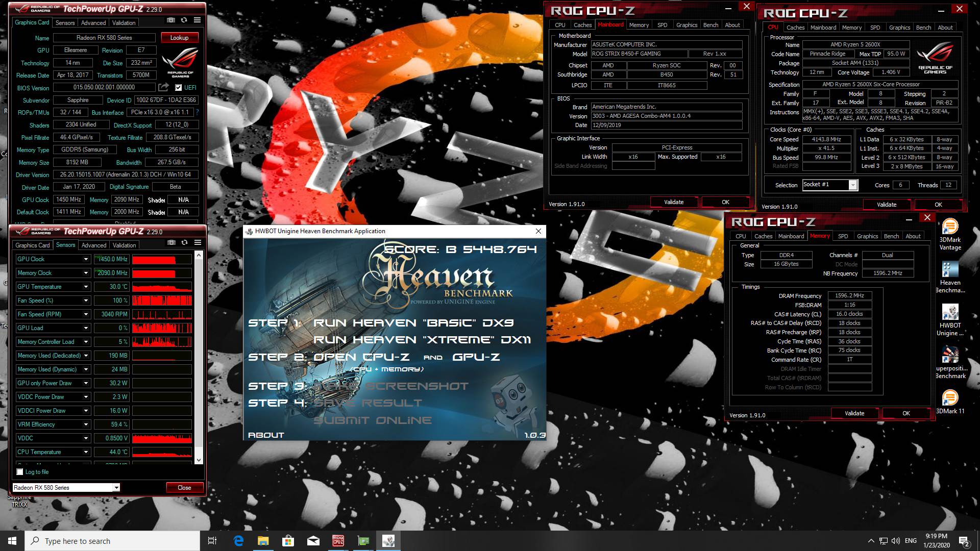980x551 pixels.
Task: Click refresh icon in top GPU-Z window
Action: (x=184, y=20)
